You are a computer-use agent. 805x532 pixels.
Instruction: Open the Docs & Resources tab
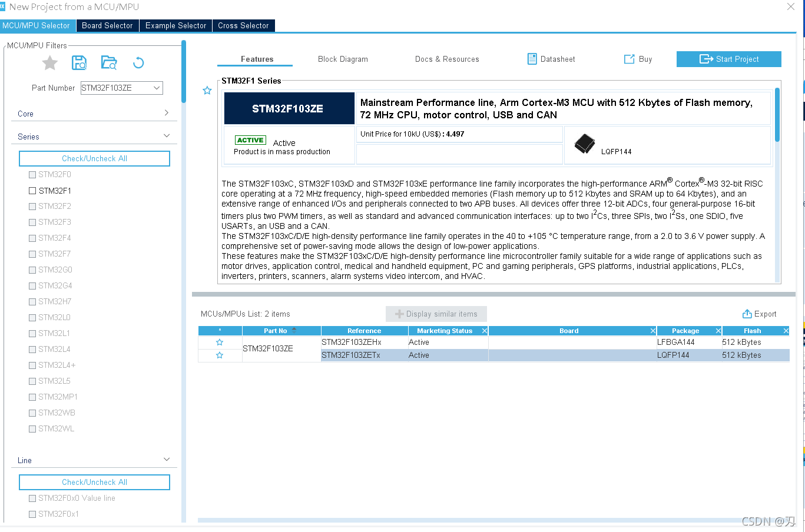tap(447, 59)
